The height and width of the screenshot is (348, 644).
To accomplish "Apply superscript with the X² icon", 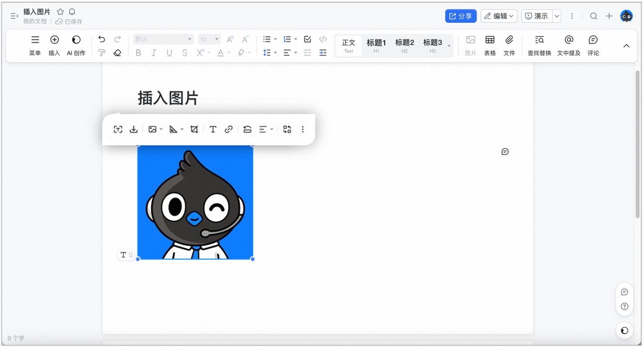I will click(x=200, y=53).
